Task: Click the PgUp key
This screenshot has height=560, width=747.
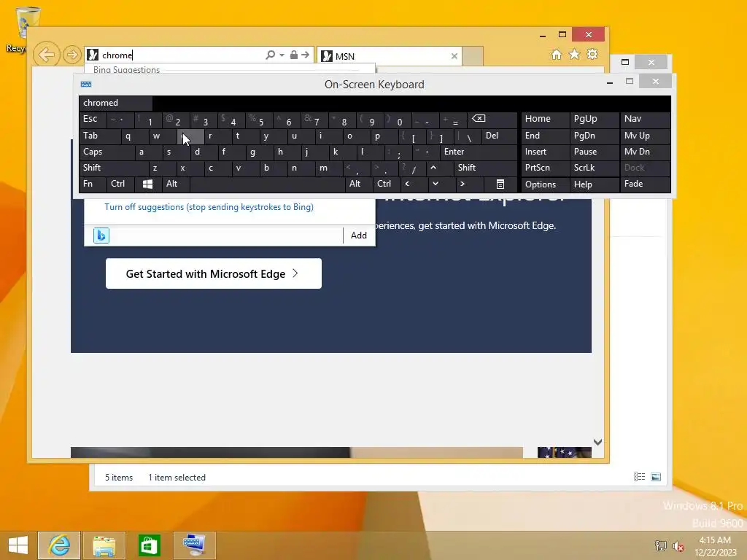Action: click(x=594, y=119)
